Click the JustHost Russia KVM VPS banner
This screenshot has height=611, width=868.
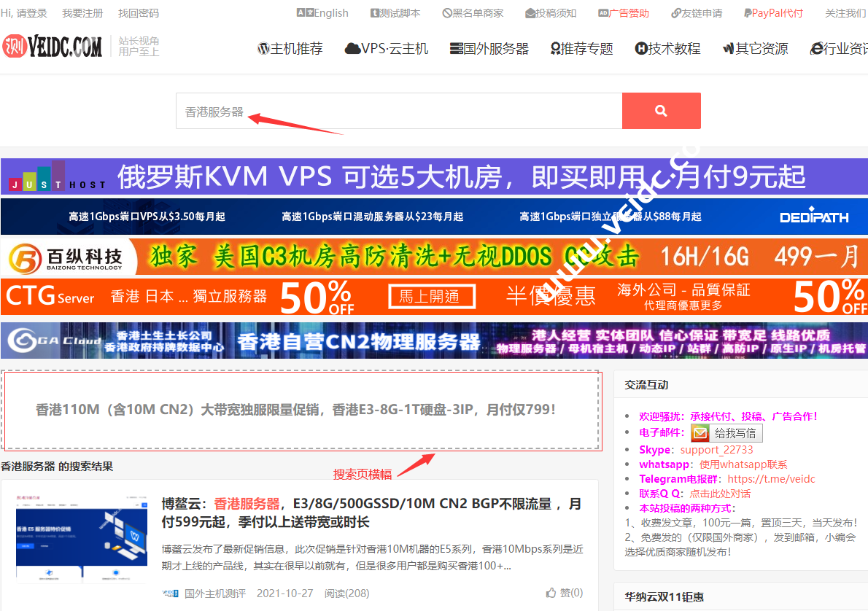[x=434, y=176]
